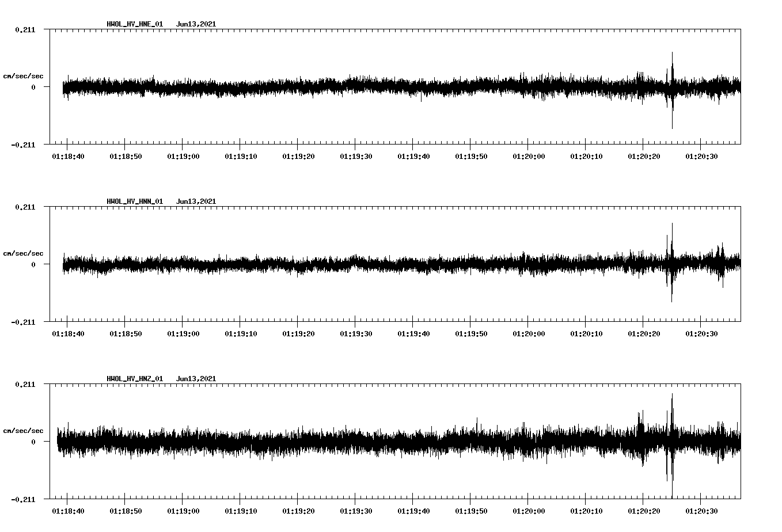Click the -0.211 lower axis value of HNZ plot
The height and width of the screenshot is (532, 782).
[x=23, y=500]
